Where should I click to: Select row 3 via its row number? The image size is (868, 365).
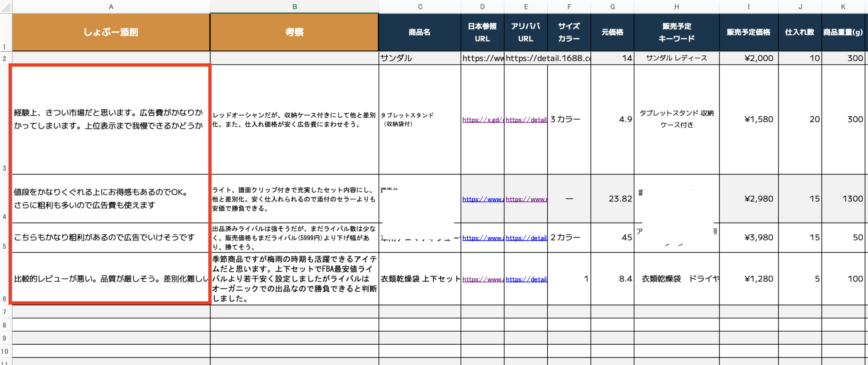(x=5, y=168)
